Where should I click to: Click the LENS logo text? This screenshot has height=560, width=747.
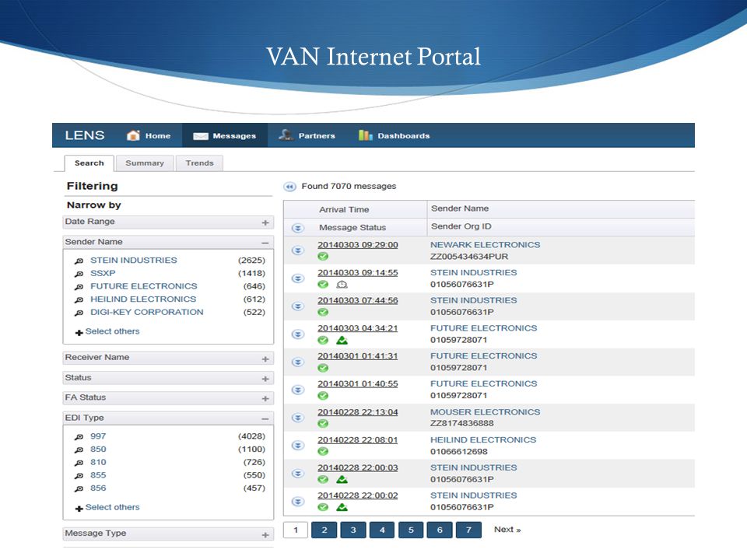pos(84,135)
